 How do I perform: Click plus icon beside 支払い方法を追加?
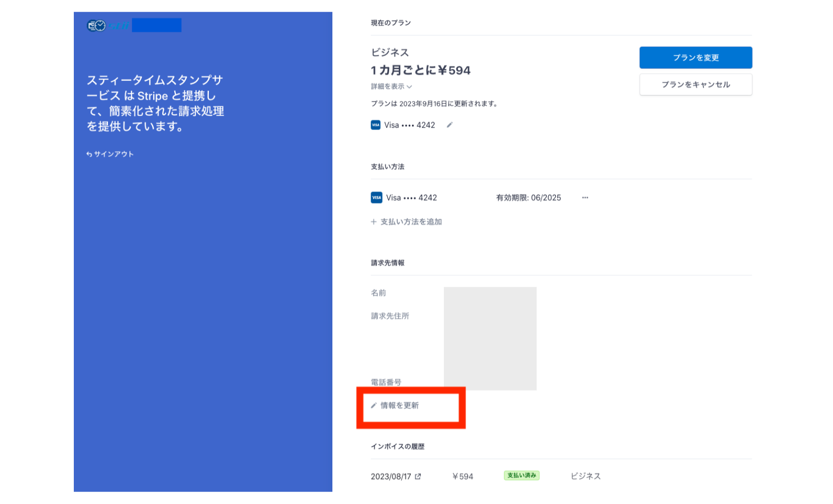click(374, 222)
